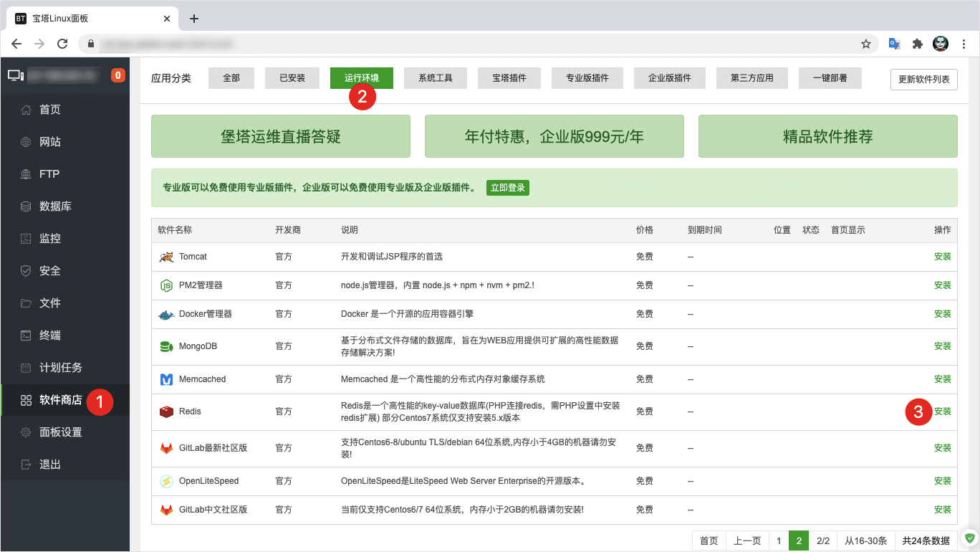Reload the page

click(x=62, y=44)
